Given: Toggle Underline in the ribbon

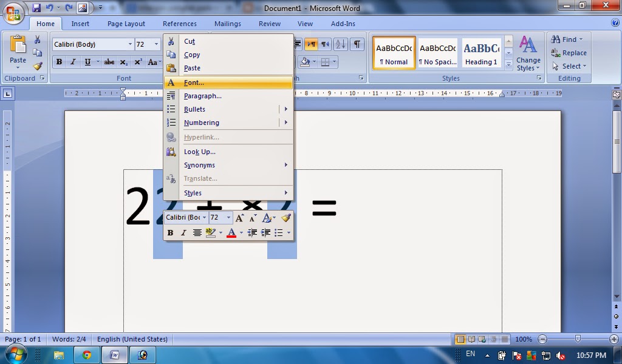Looking at the screenshot, I should pos(87,62).
